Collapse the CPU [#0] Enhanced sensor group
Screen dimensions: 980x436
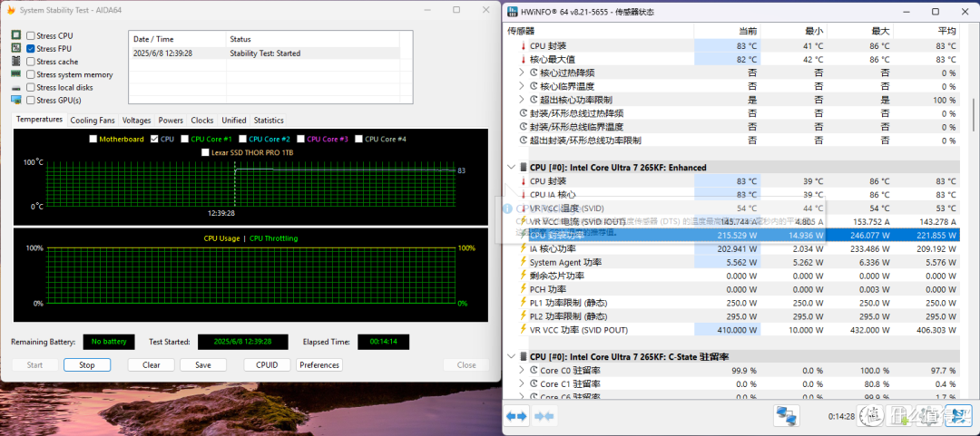click(x=512, y=168)
